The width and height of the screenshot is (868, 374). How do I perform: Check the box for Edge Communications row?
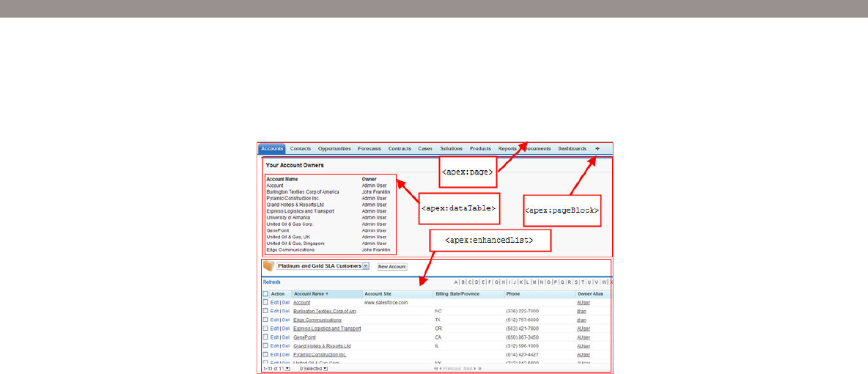(265, 320)
